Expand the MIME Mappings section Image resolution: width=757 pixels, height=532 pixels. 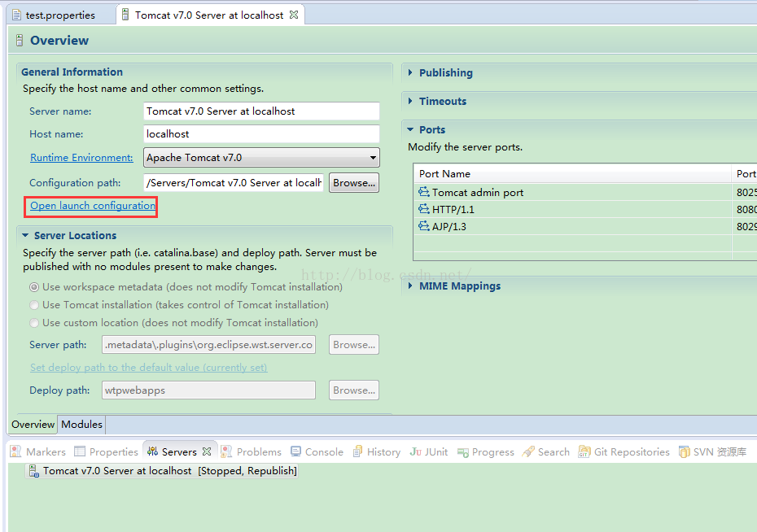(x=410, y=286)
